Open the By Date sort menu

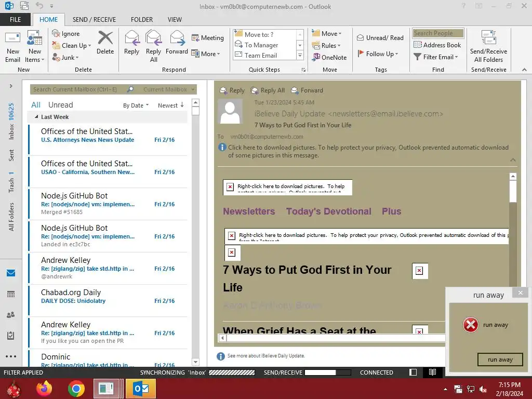point(136,105)
